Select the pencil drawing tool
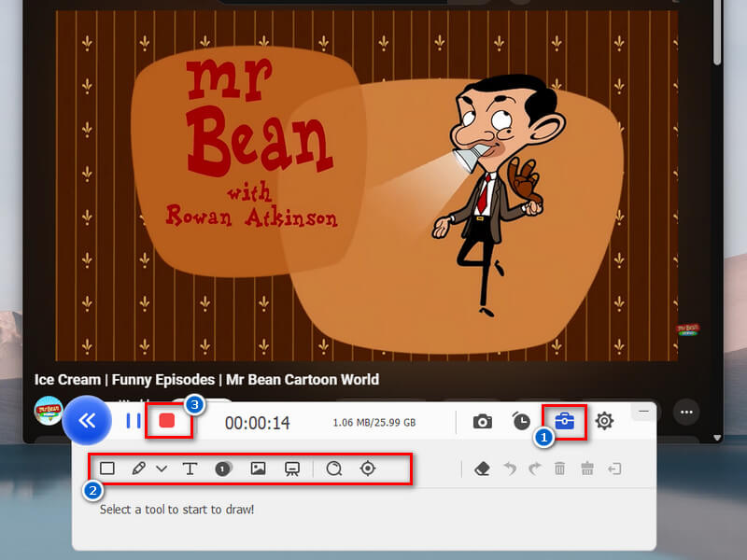Viewport: 747px width, 560px height. 138,469
